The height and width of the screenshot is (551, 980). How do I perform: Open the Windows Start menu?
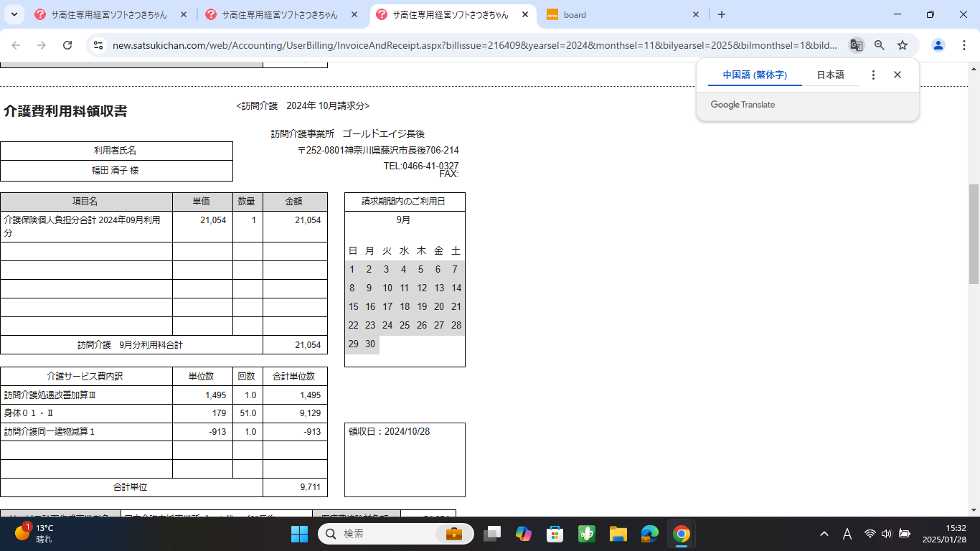point(299,534)
